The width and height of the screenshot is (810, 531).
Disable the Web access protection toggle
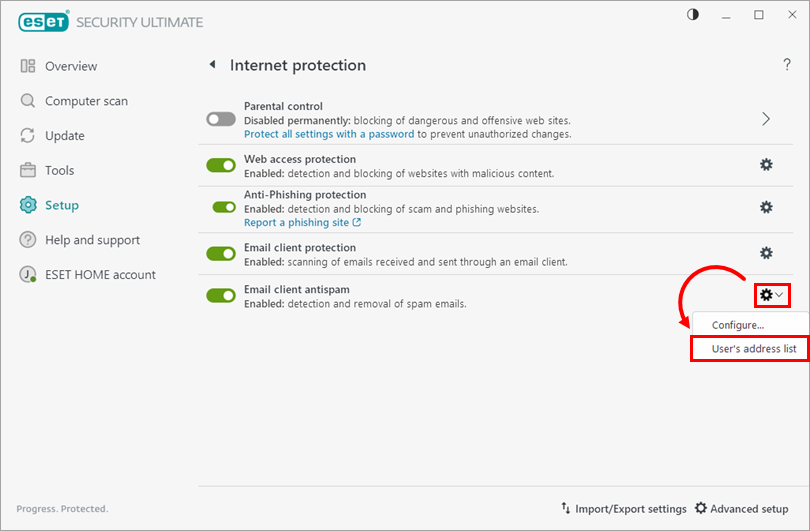point(221,165)
